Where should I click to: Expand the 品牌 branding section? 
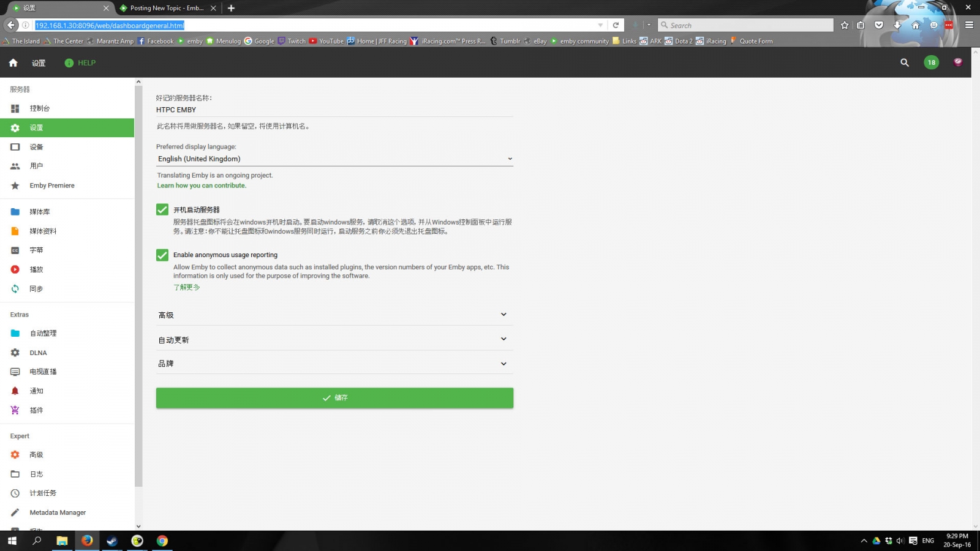(x=334, y=364)
